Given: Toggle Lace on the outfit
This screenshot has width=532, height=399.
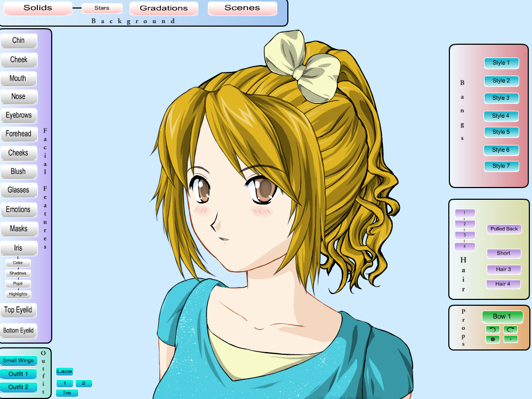Looking at the screenshot, I should click(x=64, y=371).
